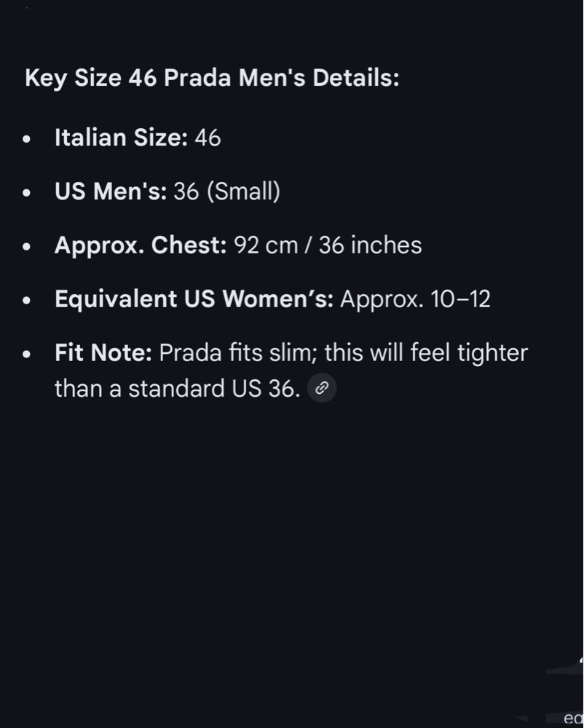This screenshot has height=728, width=584.
Task: Click the bullet point beside Approx. Chest
Action: coord(27,247)
